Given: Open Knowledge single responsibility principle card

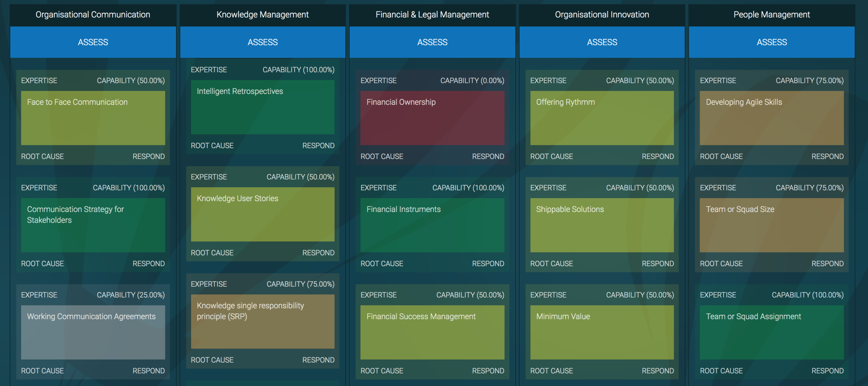Looking at the screenshot, I should 263,321.
